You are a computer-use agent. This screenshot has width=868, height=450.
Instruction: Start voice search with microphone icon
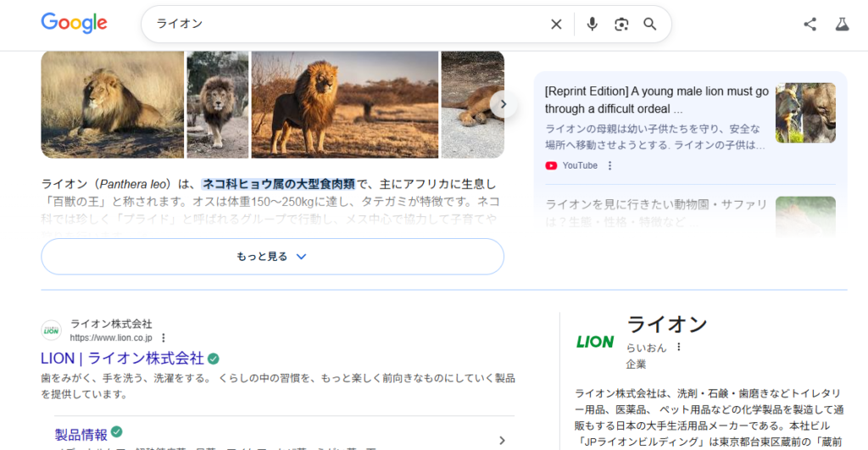click(593, 25)
